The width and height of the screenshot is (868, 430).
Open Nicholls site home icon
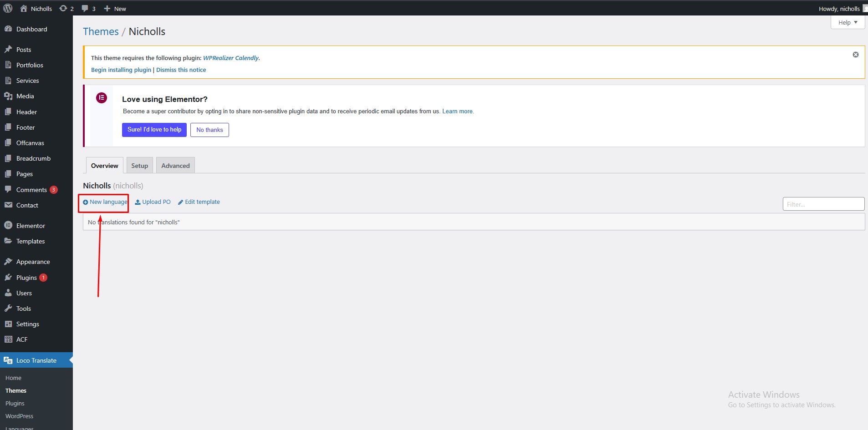[24, 8]
